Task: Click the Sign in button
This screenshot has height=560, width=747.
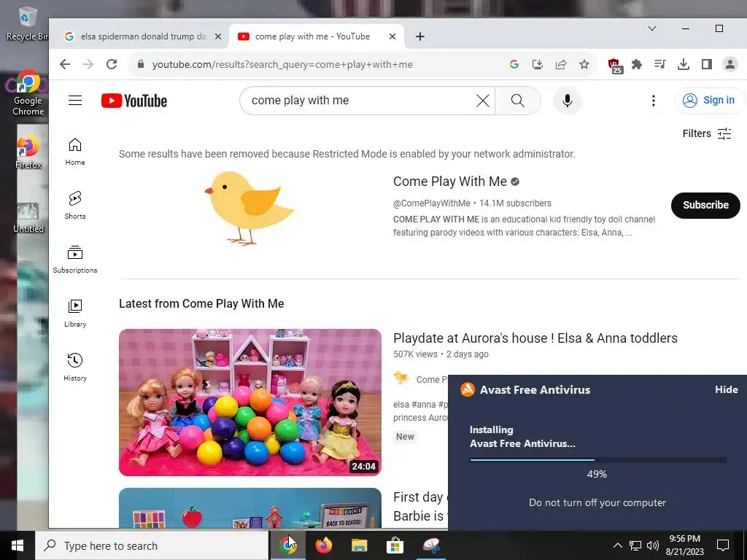Action: 709,101
